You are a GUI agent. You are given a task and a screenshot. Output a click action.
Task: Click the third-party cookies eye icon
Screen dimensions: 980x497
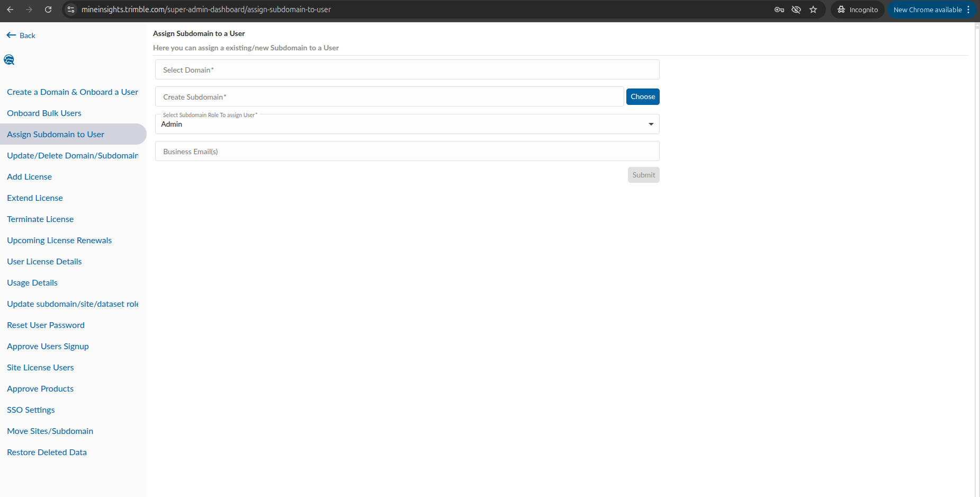tap(796, 10)
